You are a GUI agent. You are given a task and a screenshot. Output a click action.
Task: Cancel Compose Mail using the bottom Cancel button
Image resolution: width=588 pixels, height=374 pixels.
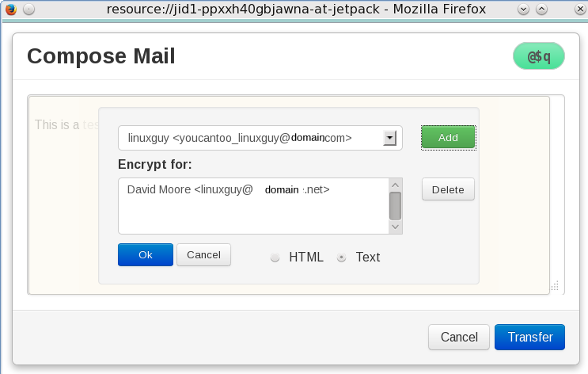[458, 337]
